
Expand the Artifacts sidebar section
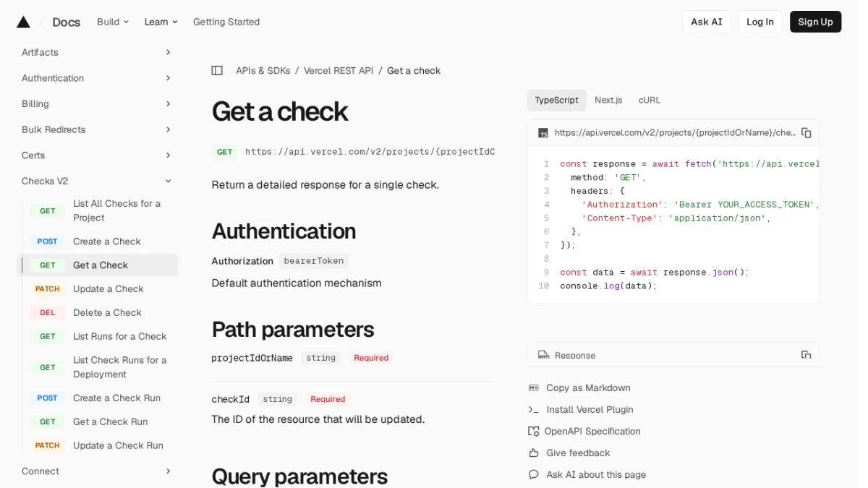click(x=168, y=52)
